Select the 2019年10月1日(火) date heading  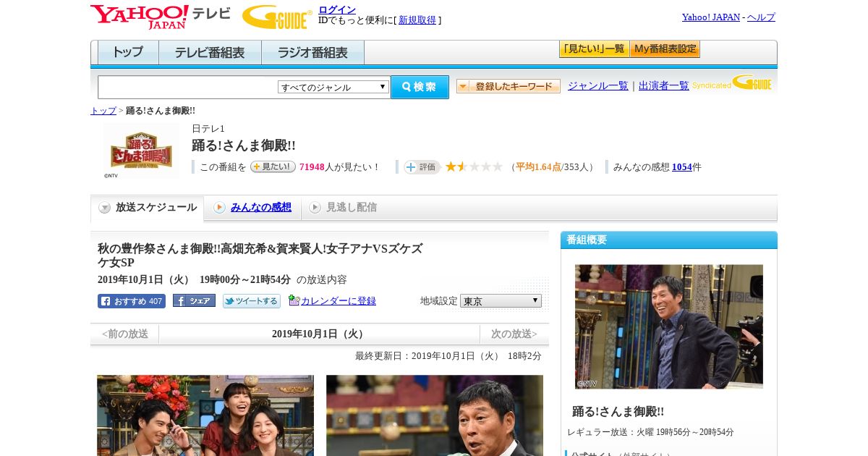click(320, 334)
